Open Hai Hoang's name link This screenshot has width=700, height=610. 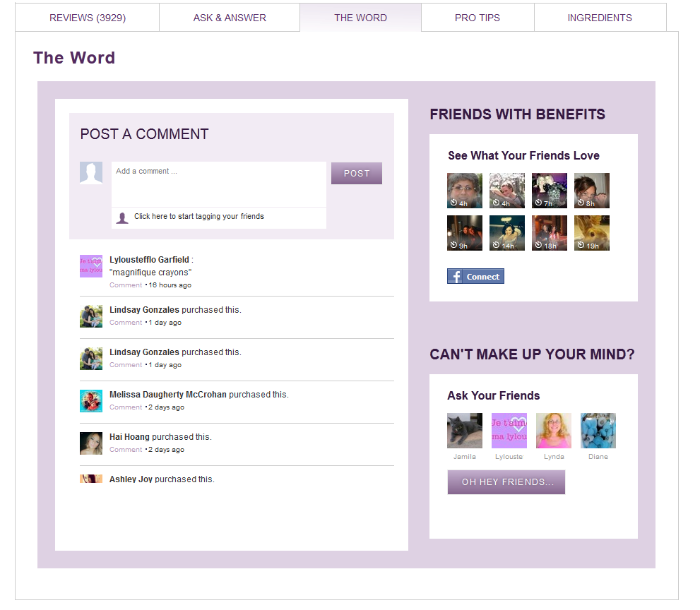click(129, 437)
